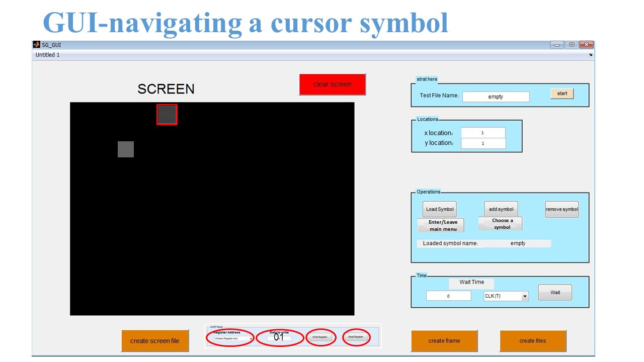Image resolution: width=644 pixels, height=362 pixels.
Task: Maximize the SG_GUI window
Action: (572, 45)
